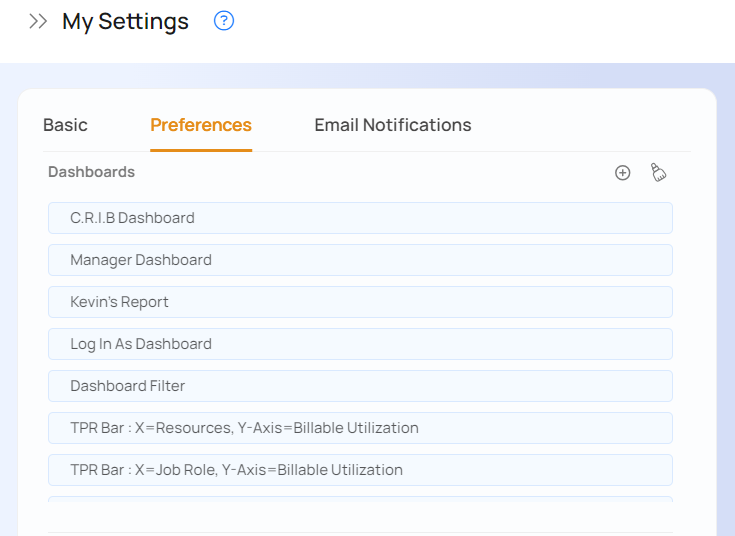The image size is (735, 536).
Task: Click the Dashboards section heading
Action: [91, 172]
